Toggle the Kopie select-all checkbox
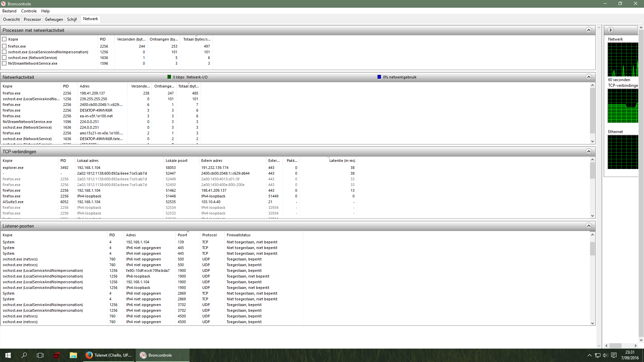This screenshot has width=644, height=362. pos(4,39)
